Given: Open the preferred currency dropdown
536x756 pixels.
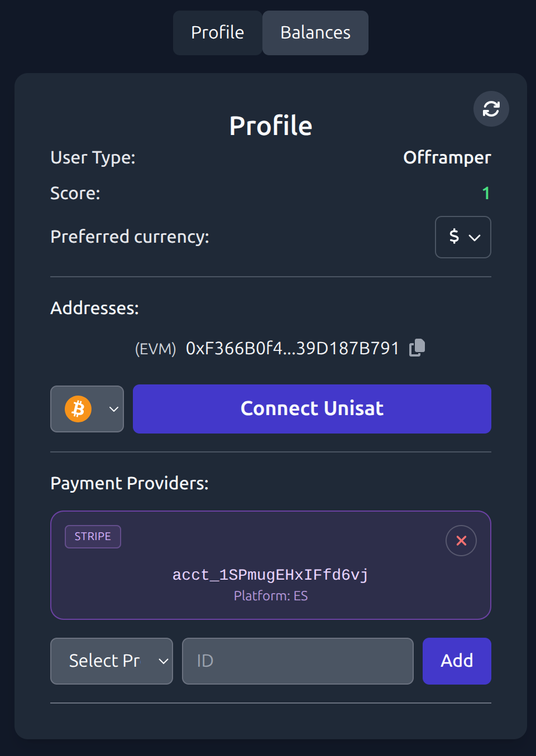Looking at the screenshot, I should [x=463, y=237].
